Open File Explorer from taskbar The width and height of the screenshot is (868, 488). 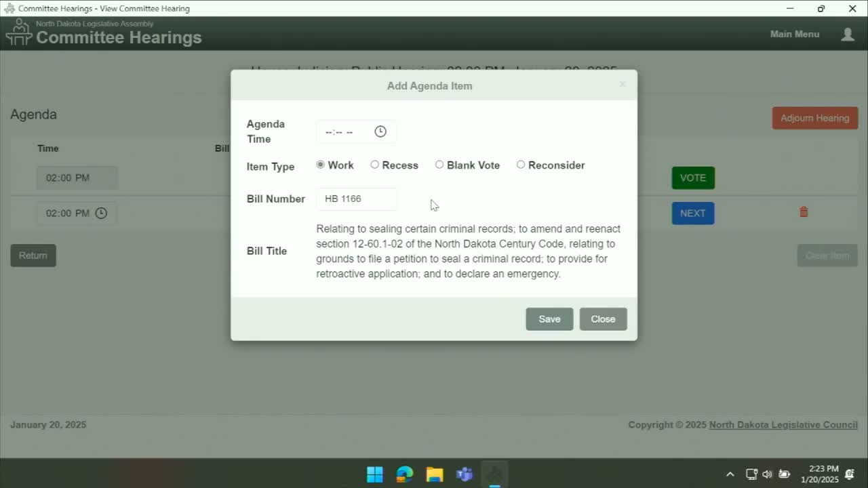point(435,474)
